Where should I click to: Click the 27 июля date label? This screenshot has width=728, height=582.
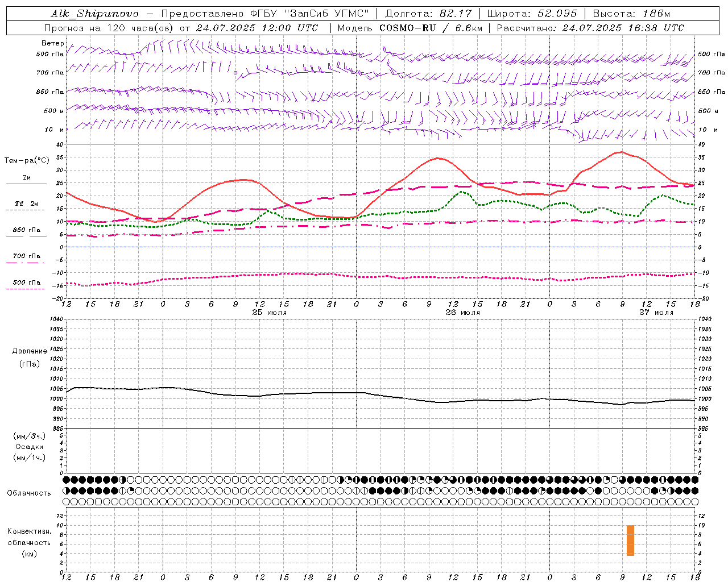(656, 313)
